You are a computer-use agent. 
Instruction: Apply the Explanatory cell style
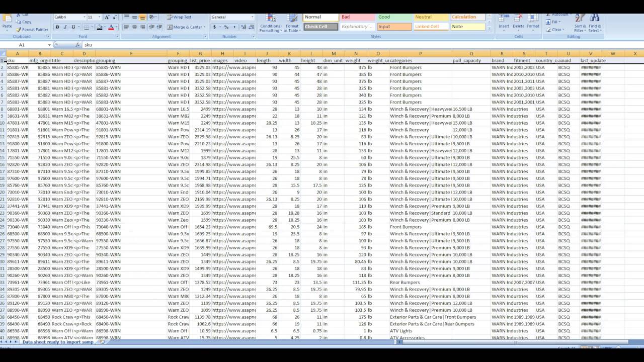[357, 27]
